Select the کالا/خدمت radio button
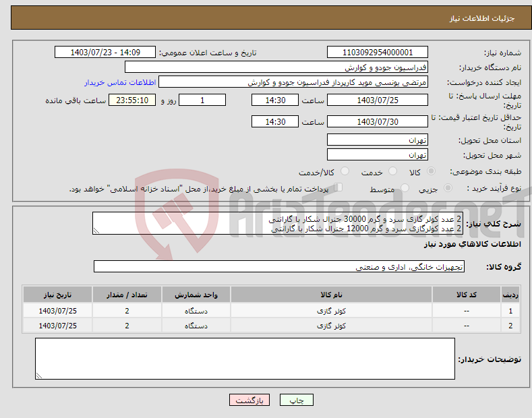The width and height of the screenshot is (532, 418). (x=345, y=171)
